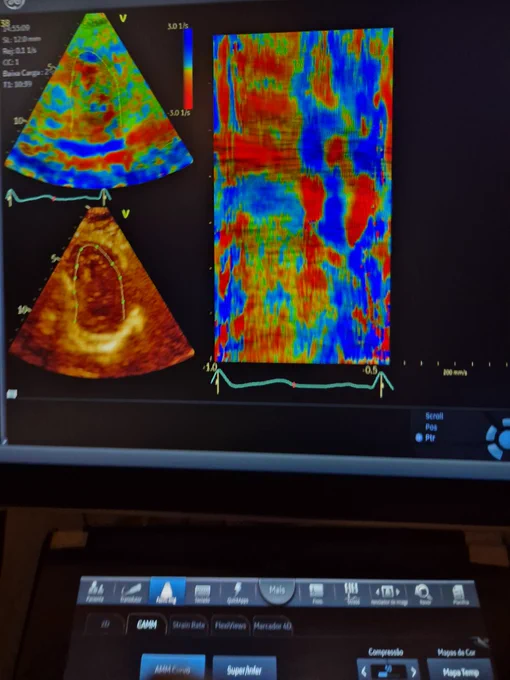Click the Baixa Carga parameter text

pos(27,72)
